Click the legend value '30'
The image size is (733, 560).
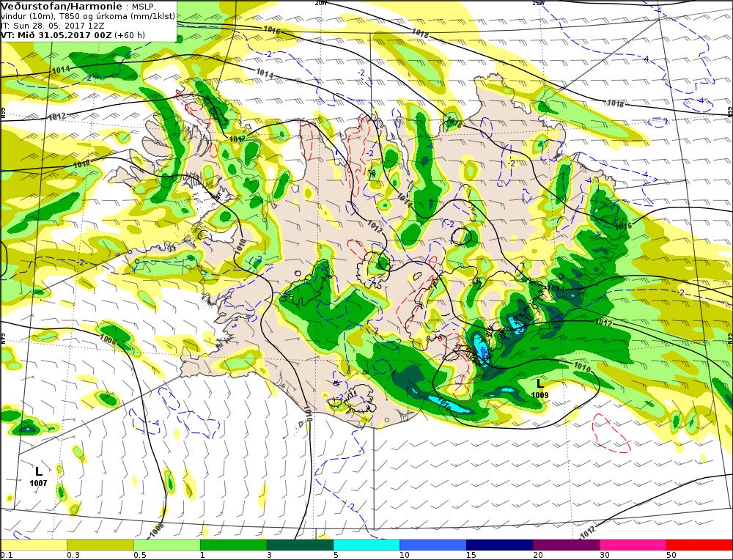tap(605, 556)
